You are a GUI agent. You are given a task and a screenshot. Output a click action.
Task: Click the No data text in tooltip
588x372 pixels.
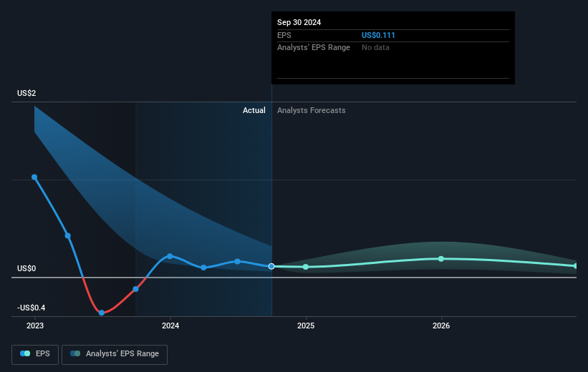coord(375,48)
